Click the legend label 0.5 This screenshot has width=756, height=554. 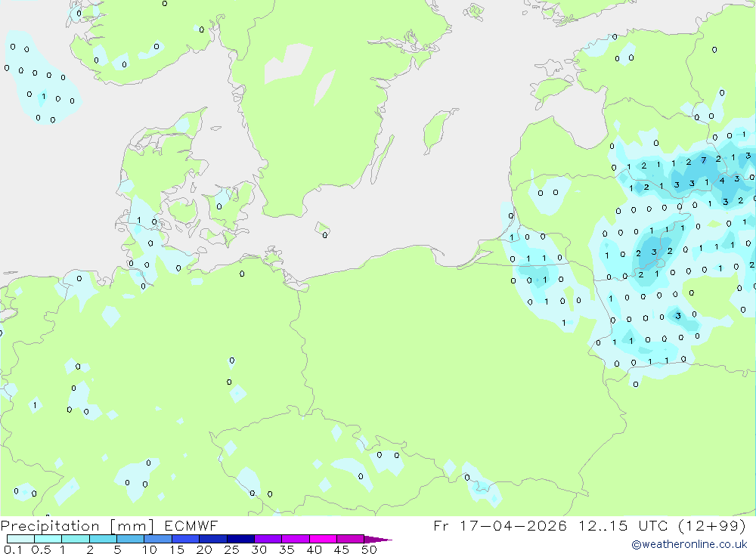coord(41,549)
